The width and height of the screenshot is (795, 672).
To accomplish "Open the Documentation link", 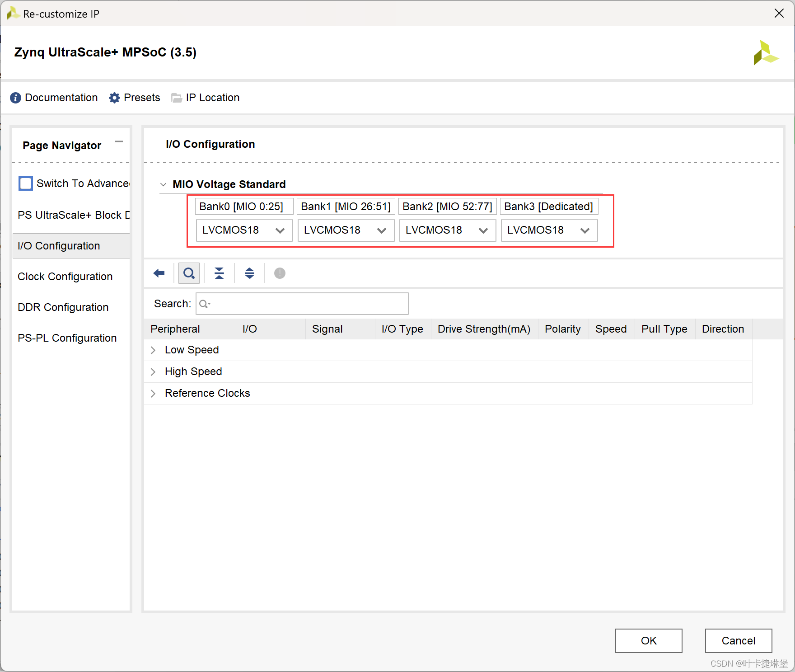I will (61, 98).
